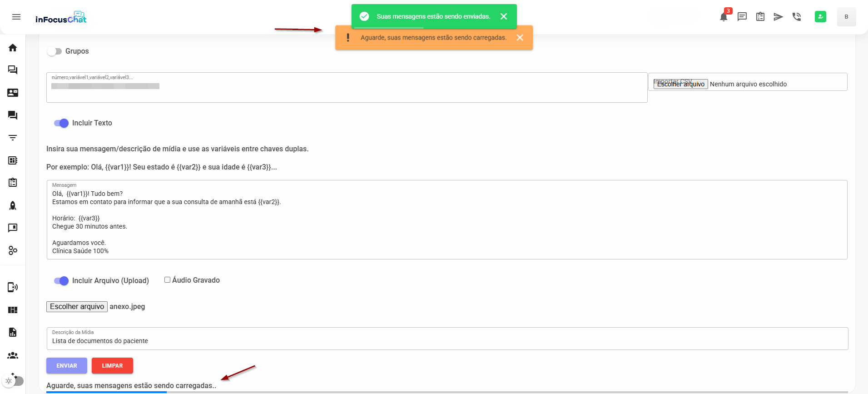Image resolution: width=868 pixels, height=394 pixels.
Task: Click the Descrição da Mídia input field
Action: 447,341
